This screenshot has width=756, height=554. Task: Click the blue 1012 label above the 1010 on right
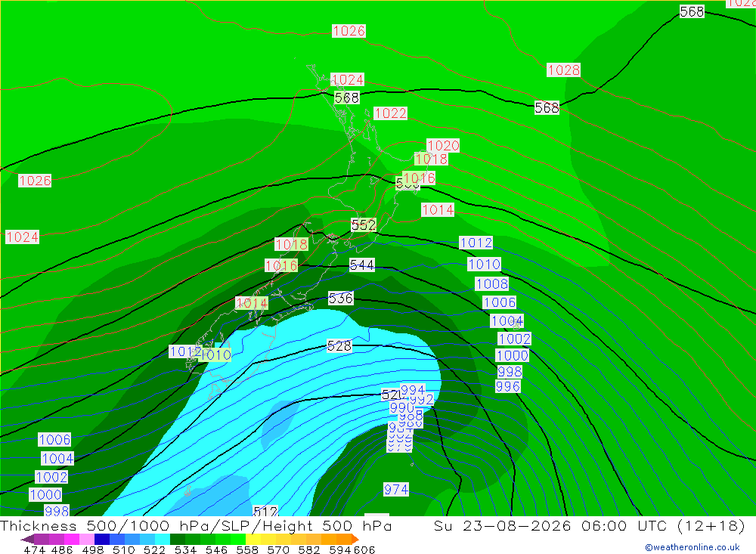click(x=476, y=243)
